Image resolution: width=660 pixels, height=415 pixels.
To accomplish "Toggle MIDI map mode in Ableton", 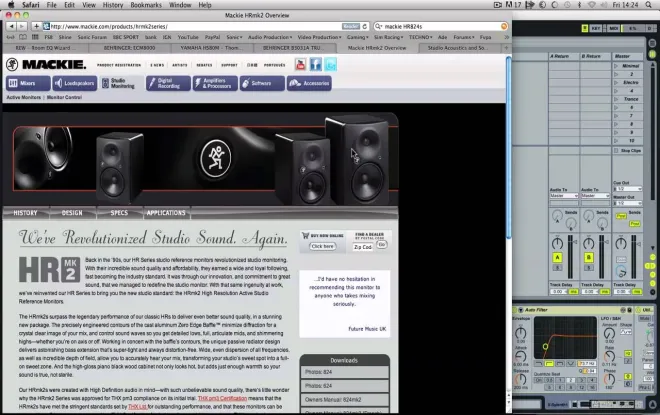I will (613, 28).
